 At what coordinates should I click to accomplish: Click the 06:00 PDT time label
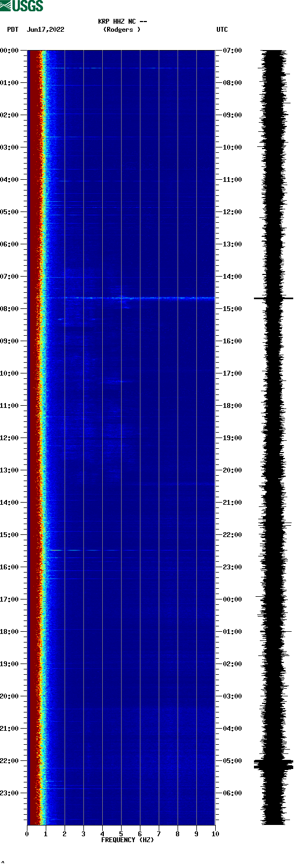10,244
